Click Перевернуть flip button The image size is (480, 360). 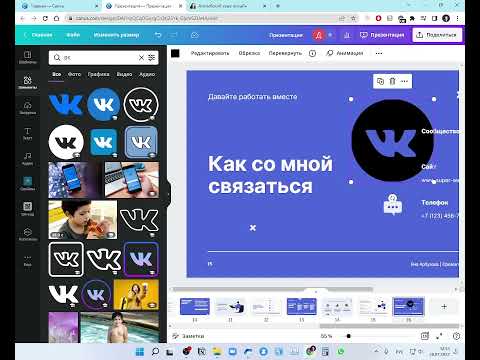285,53
